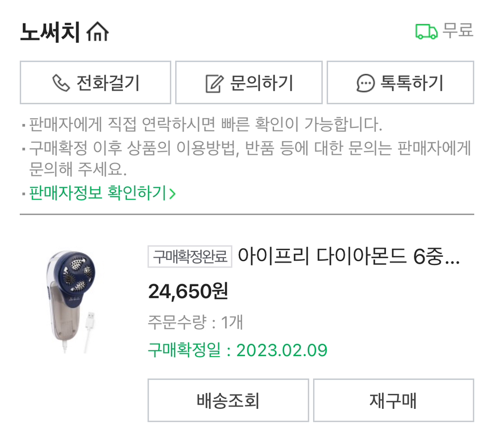Screen dimensions: 494x448
Task: Open the 판매자정보 확인하기 link
Action: tap(97, 193)
